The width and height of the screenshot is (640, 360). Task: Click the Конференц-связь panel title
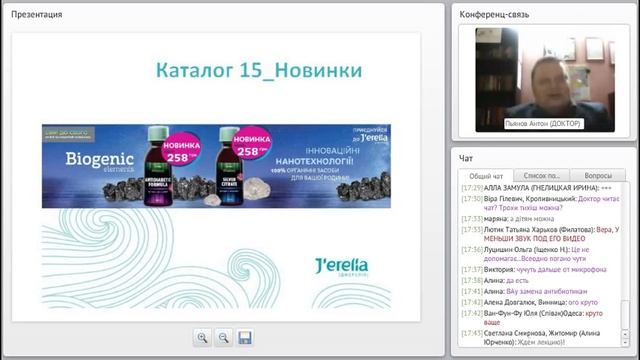tap(494, 15)
